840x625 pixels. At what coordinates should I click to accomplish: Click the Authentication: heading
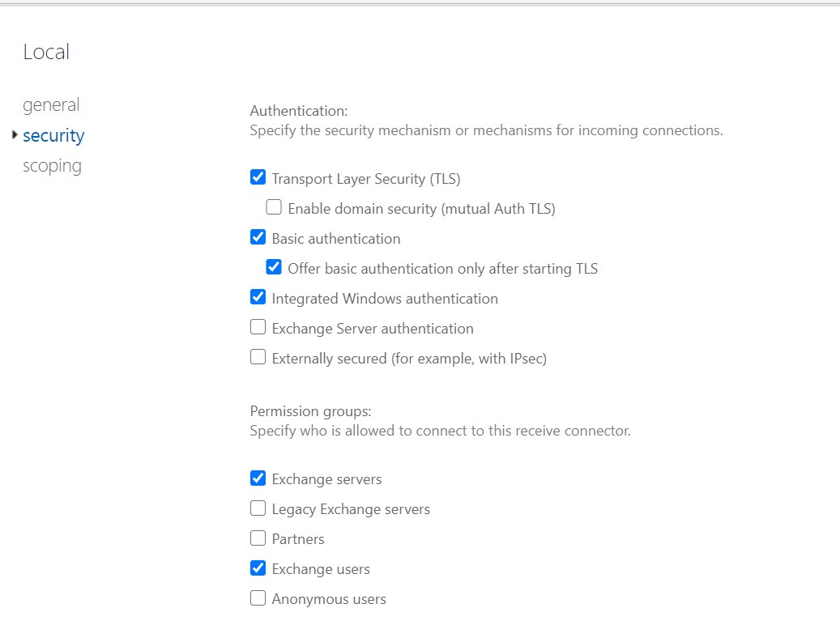click(x=299, y=111)
